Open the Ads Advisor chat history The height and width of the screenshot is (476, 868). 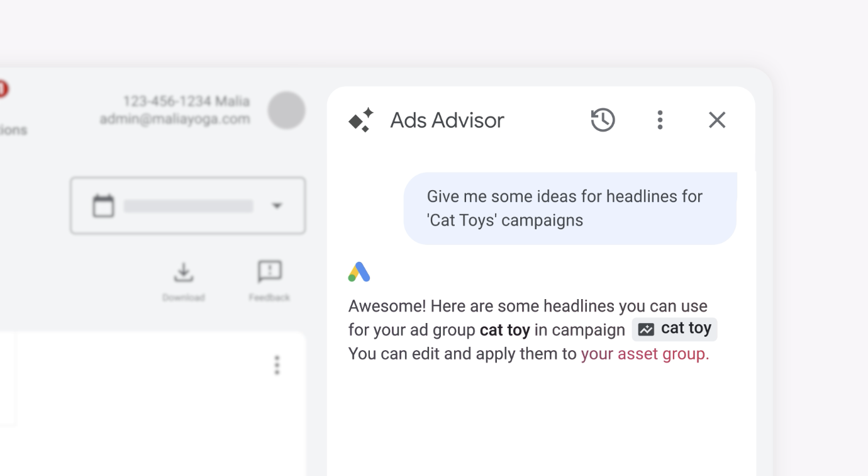pos(603,120)
